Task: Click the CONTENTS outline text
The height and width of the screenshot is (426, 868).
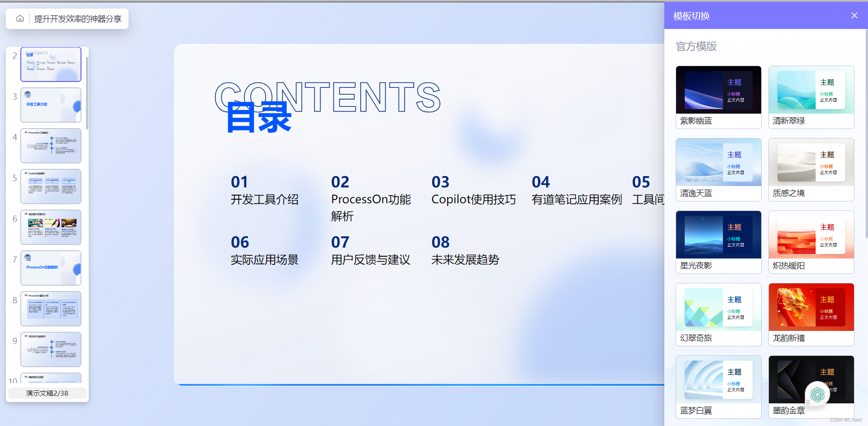Action: pyautogui.click(x=328, y=97)
